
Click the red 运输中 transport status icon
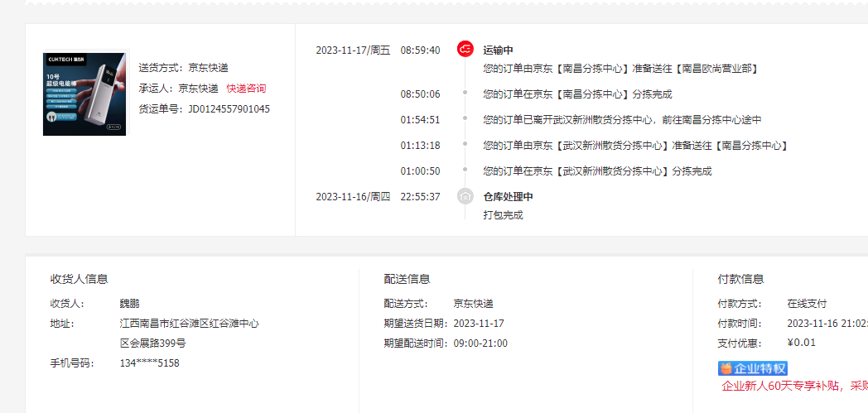465,49
